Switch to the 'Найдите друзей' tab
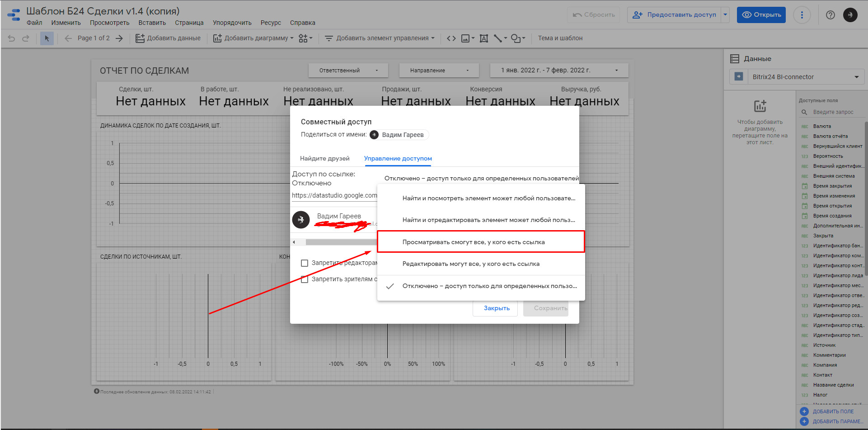Screen dimensions: 868x430 coord(324,159)
